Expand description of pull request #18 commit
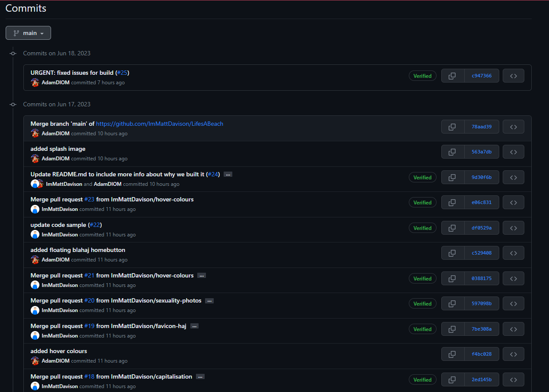Image resolution: width=549 pixels, height=392 pixels. point(200,376)
